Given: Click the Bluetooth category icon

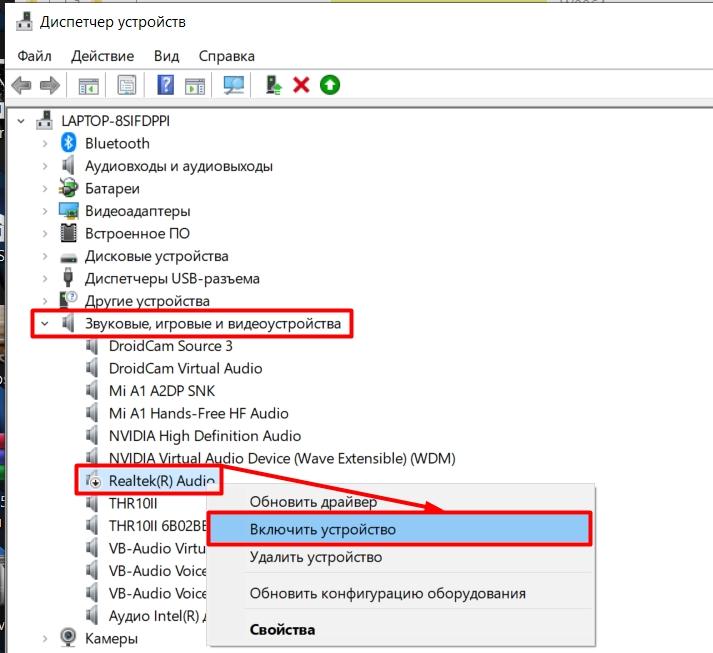Looking at the screenshot, I should tap(69, 143).
